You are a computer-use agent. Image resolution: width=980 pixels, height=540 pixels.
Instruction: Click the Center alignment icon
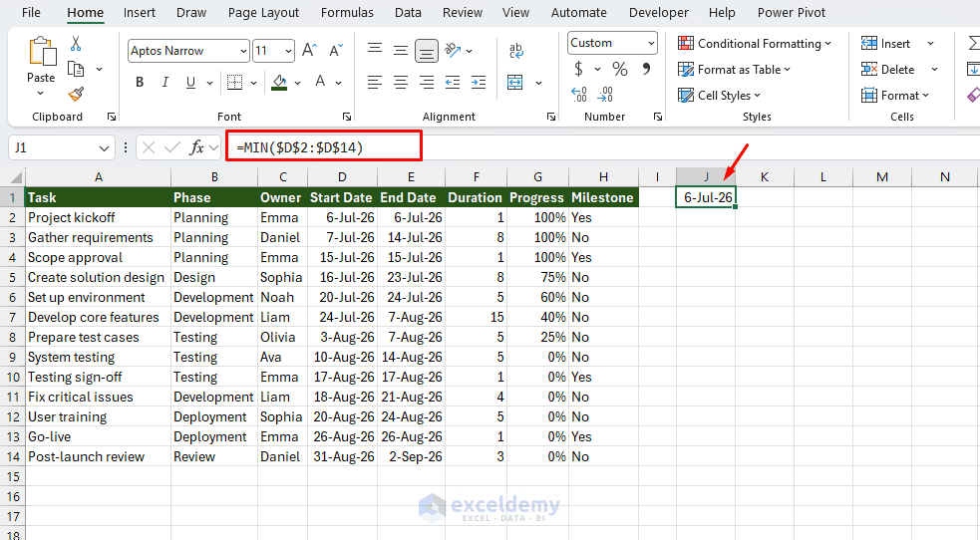pos(401,82)
